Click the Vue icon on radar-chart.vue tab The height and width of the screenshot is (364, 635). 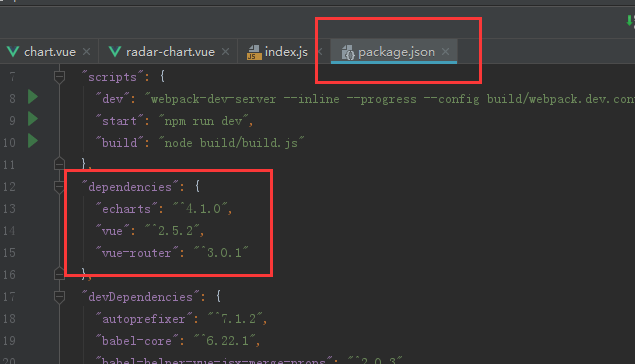115,51
